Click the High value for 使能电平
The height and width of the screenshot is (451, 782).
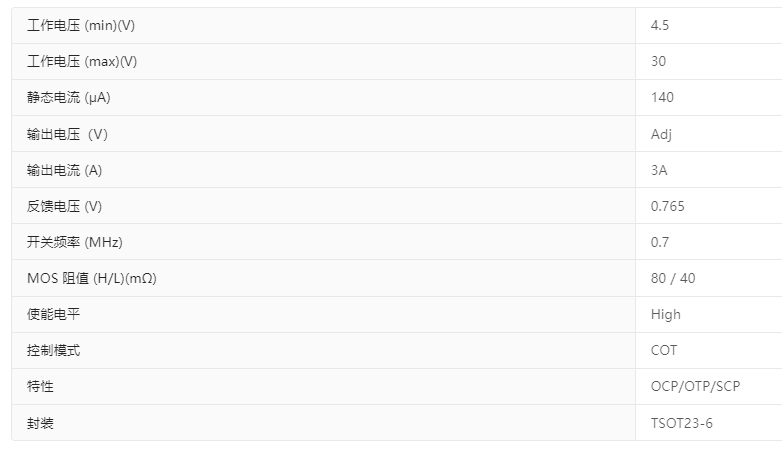tap(665, 314)
